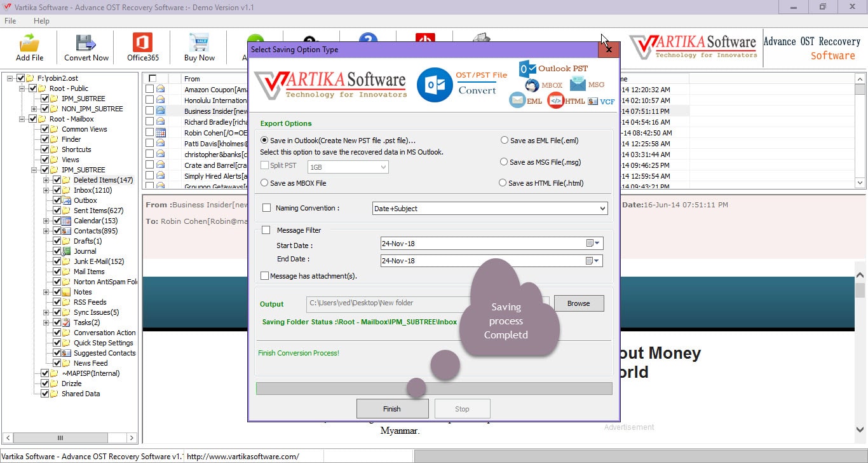
Task: Select the Junk E-Mail(152) folder
Action: [99, 261]
